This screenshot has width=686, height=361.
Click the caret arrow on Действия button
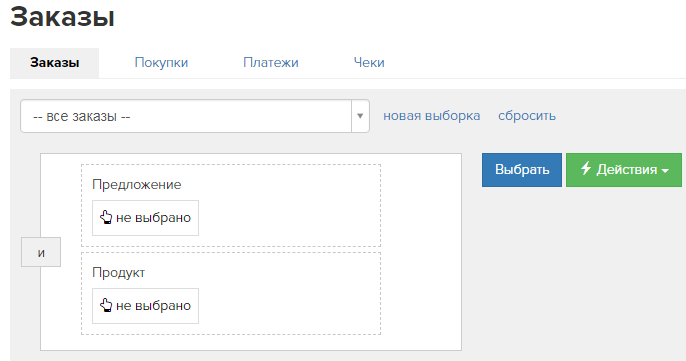[x=665, y=171]
